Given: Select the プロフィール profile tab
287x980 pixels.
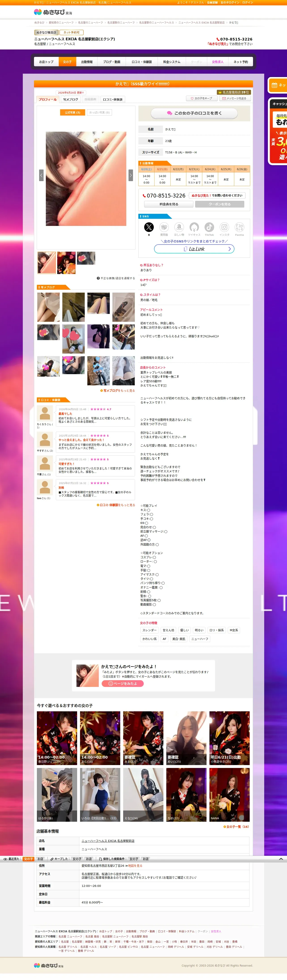Looking at the screenshot, I should point(47,99).
